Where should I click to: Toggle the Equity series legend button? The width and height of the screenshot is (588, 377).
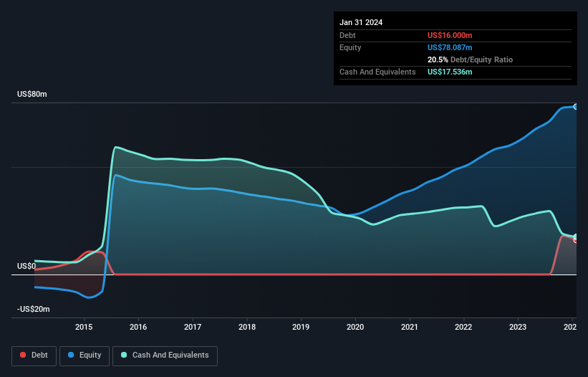pos(85,355)
